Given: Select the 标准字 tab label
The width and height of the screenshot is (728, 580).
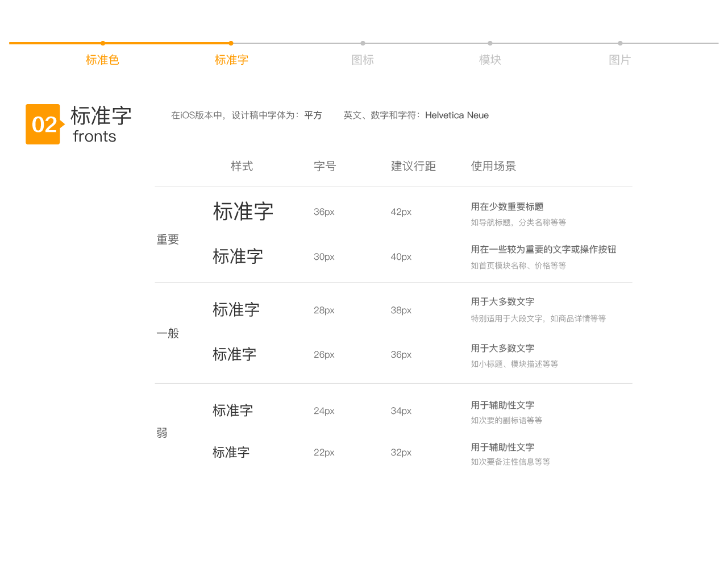Looking at the screenshot, I should [231, 60].
